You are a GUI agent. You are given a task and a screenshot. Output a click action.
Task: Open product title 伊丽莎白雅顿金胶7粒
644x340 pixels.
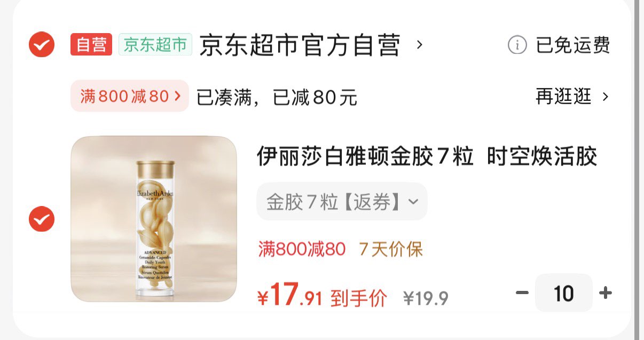pyautogui.click(x=365, y=157)
